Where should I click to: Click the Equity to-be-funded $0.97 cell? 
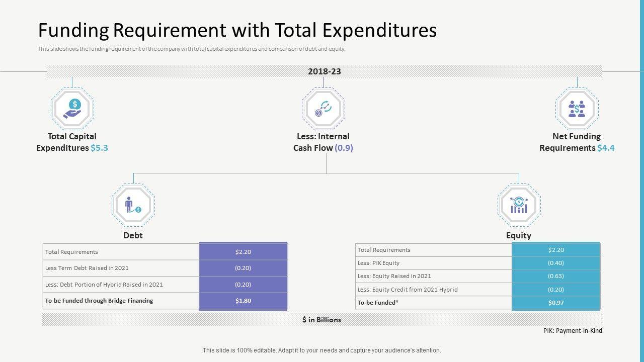click(555, 303)
